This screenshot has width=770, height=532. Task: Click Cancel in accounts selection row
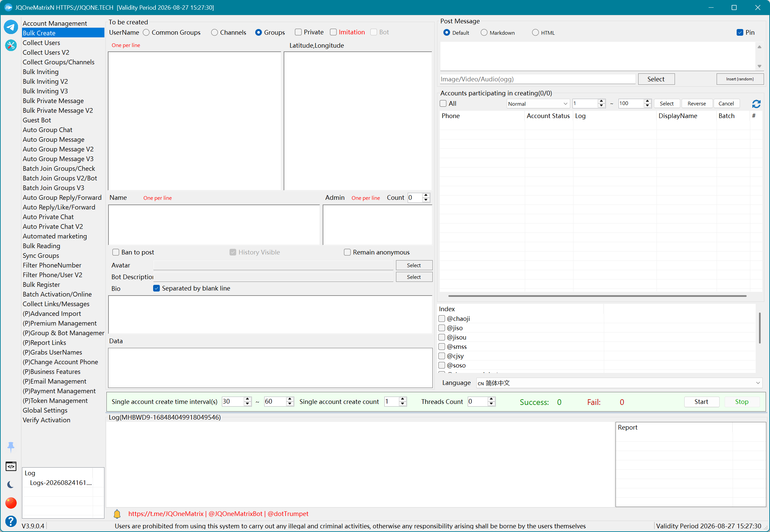pyautogui.click(x=726, y=104)
